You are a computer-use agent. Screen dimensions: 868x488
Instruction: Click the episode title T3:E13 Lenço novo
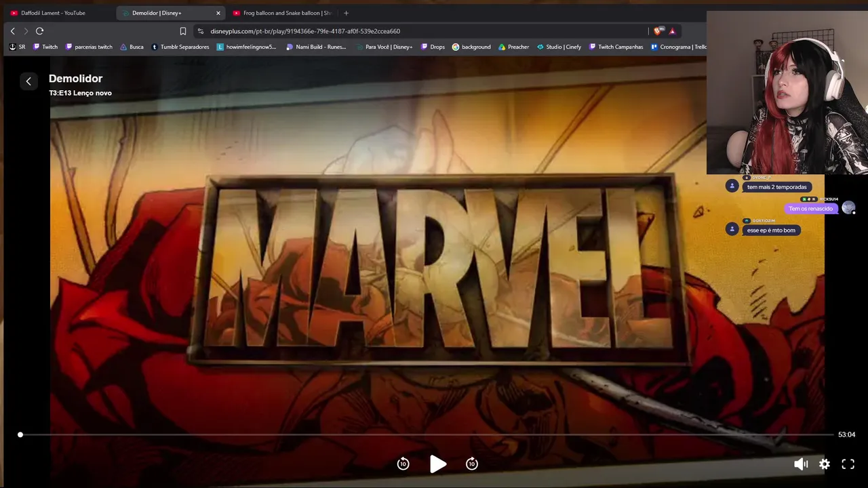80,93
